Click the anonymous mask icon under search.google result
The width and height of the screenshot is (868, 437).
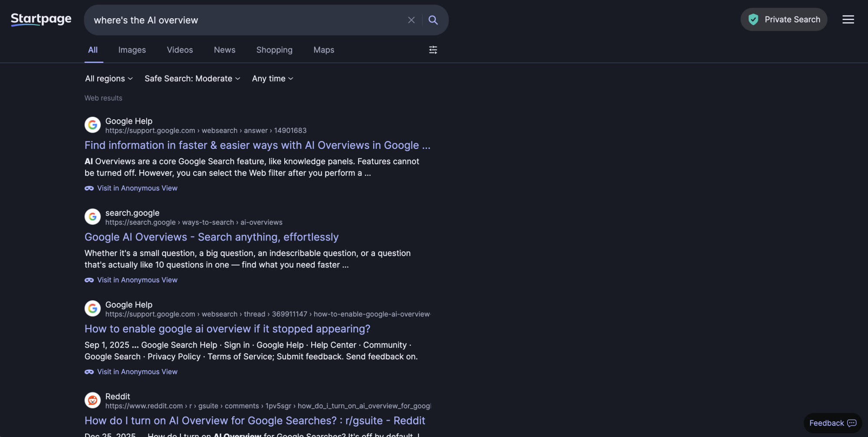[89, 280]
